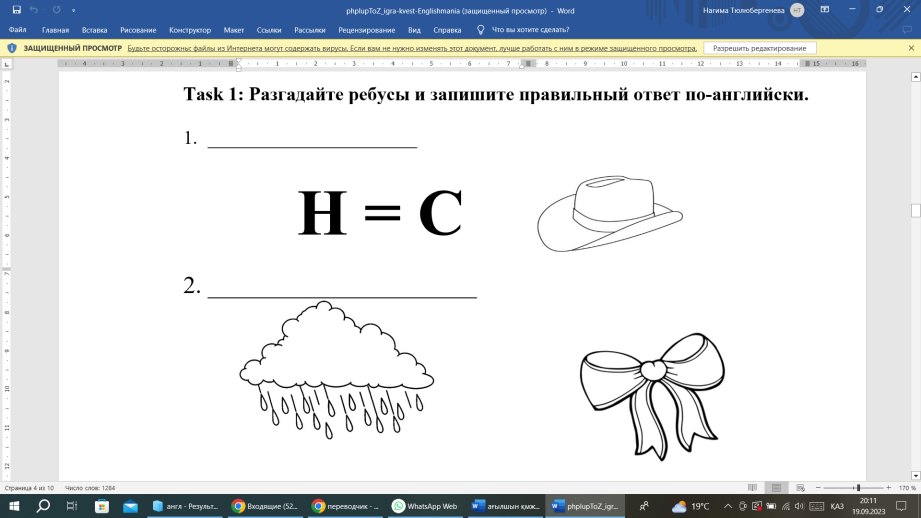Switch to the Главная ribbon tab
This screenshot has height=518, width=921.
tap(55, 30)
